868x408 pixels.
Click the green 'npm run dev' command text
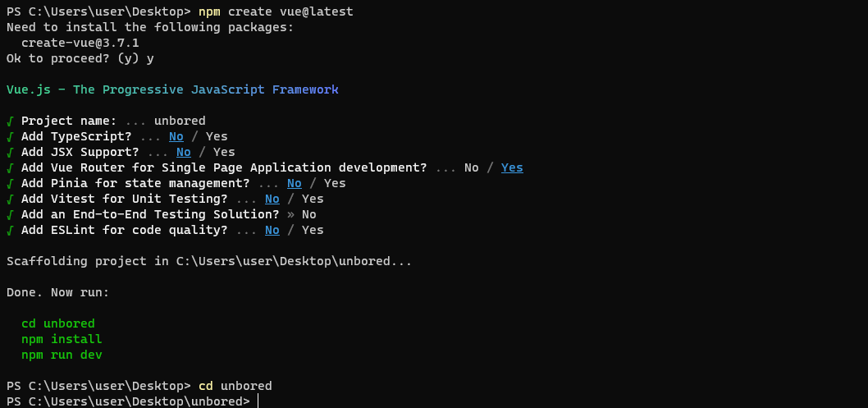(62, 355)
